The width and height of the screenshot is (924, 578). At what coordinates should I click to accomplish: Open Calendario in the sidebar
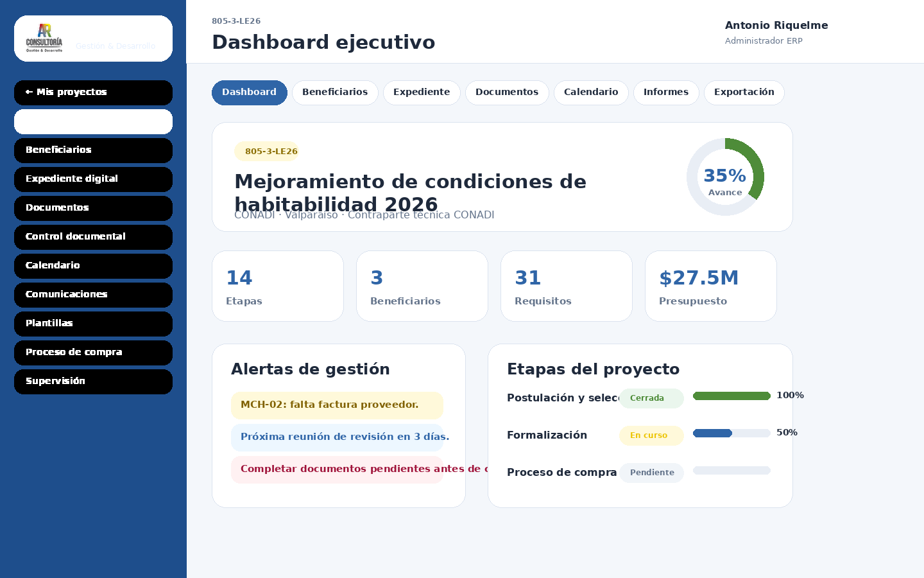(x=93, y=266)
